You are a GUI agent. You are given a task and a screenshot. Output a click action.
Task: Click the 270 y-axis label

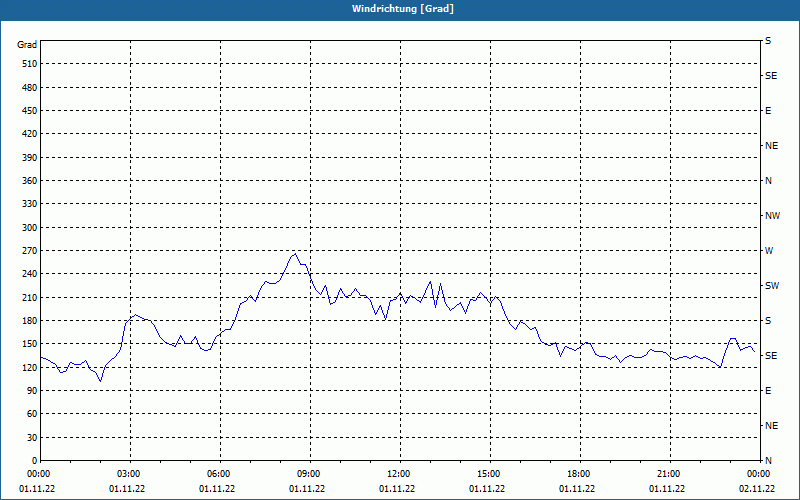click(30, 251)
